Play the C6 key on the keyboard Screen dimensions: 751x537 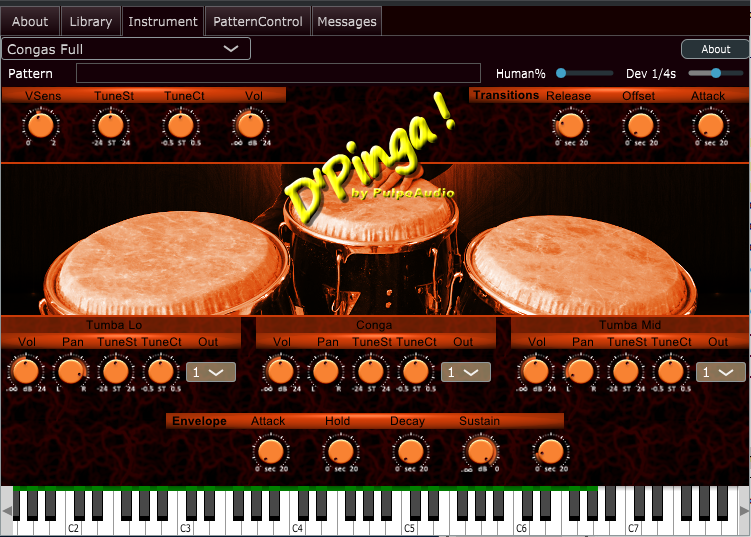(x=521, y=528)
